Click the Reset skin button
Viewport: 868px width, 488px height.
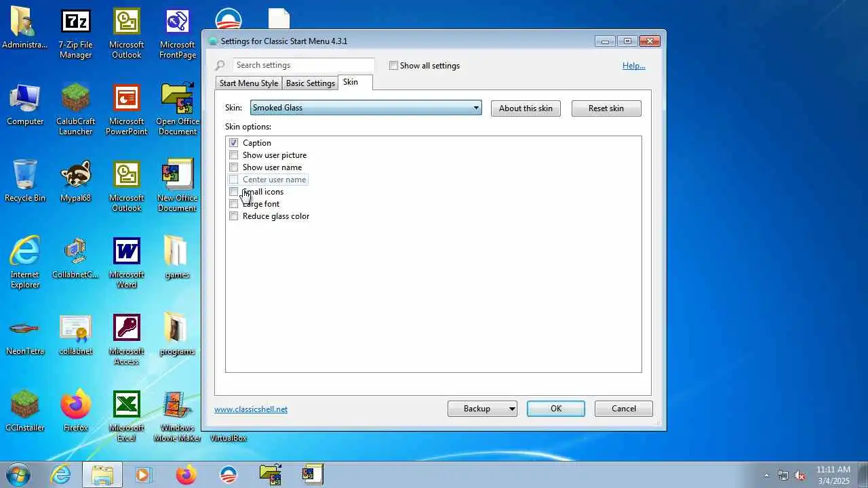[606, 108]
